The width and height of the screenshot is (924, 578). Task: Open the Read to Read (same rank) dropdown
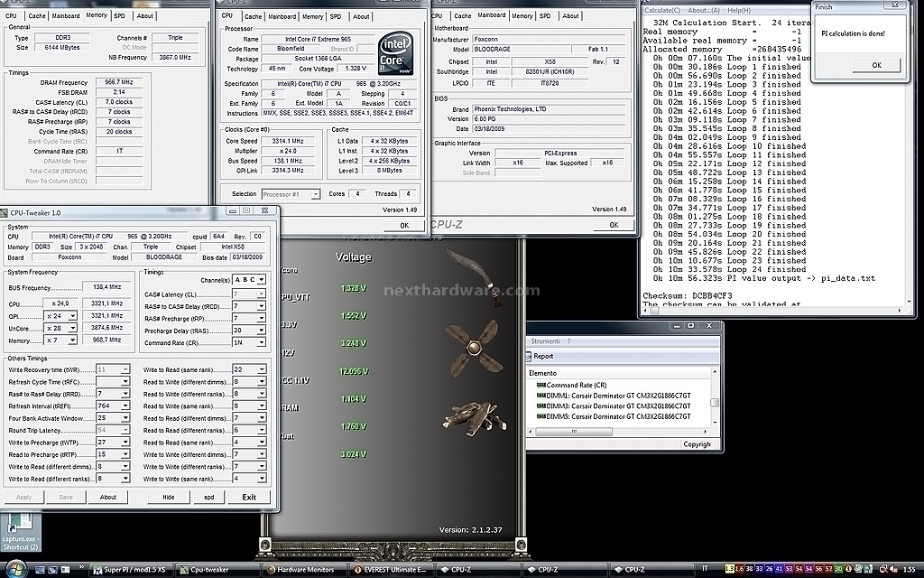249,443
